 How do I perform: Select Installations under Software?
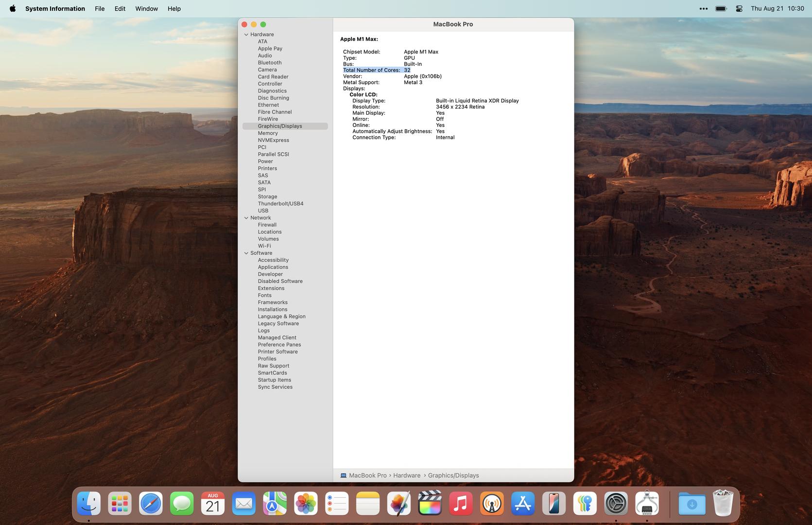273,309
